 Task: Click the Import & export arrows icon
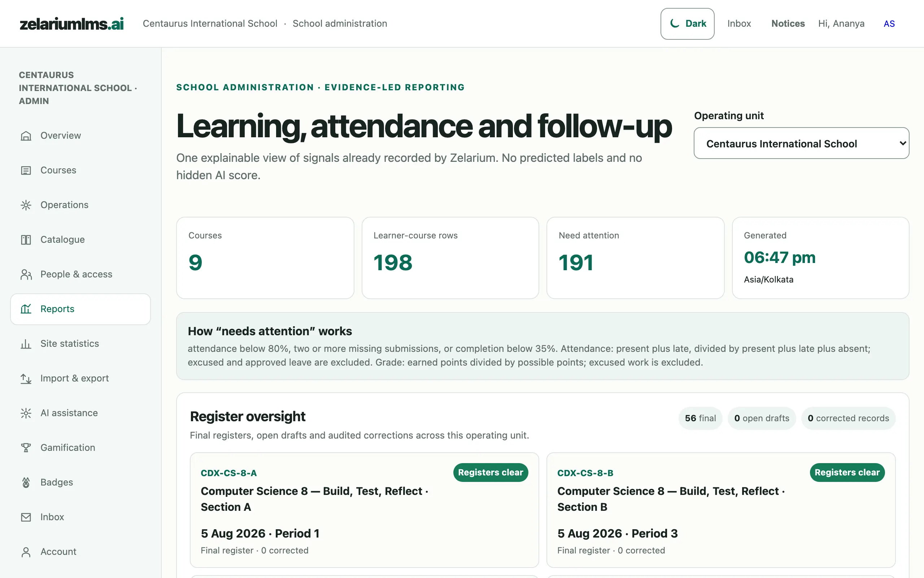(26, 379)
